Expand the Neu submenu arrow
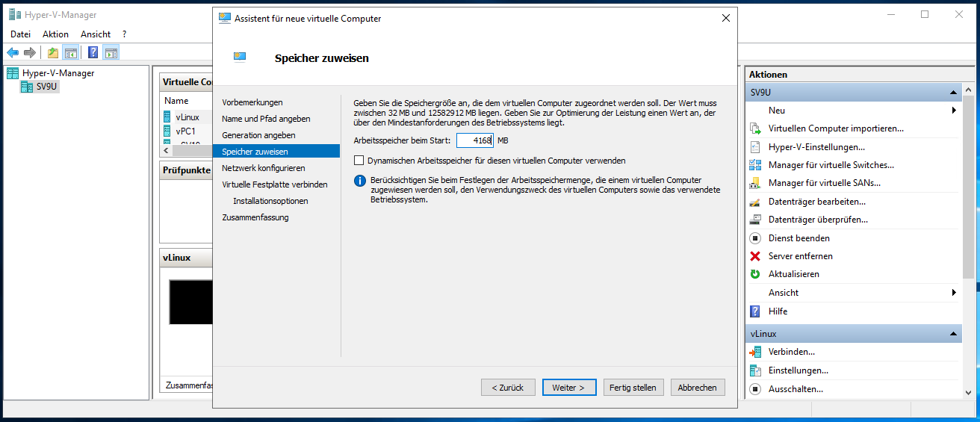 click(x=954, y=111)
